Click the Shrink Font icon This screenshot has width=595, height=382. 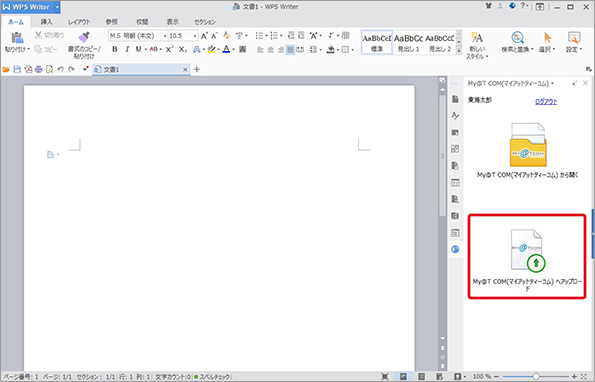tap(214, 36)
